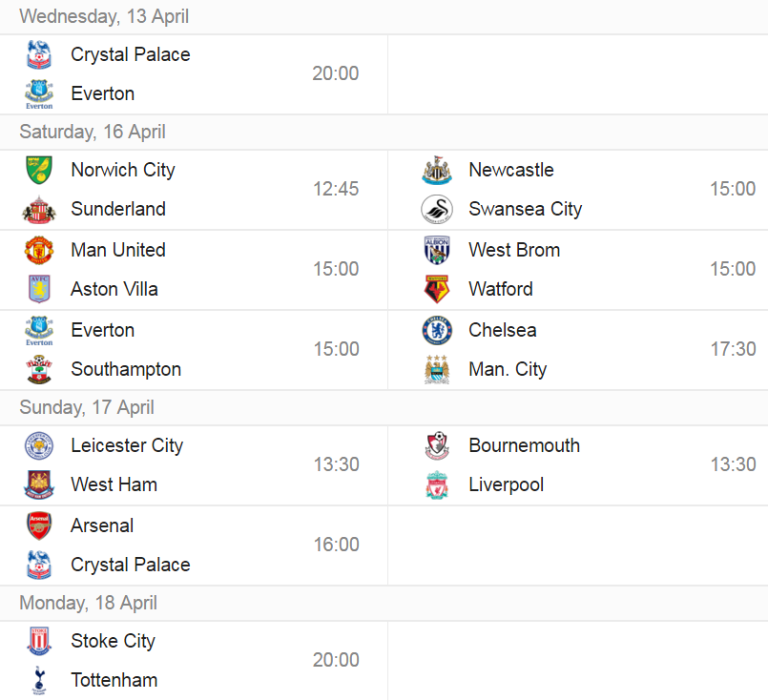Open the Southampton team name link
768x700 pixels.
pos(126,370)
